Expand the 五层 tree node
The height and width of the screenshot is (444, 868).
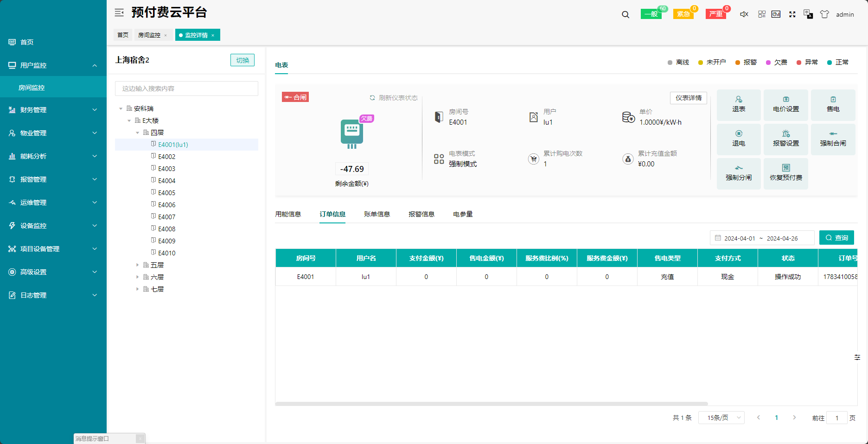(137, 265)
